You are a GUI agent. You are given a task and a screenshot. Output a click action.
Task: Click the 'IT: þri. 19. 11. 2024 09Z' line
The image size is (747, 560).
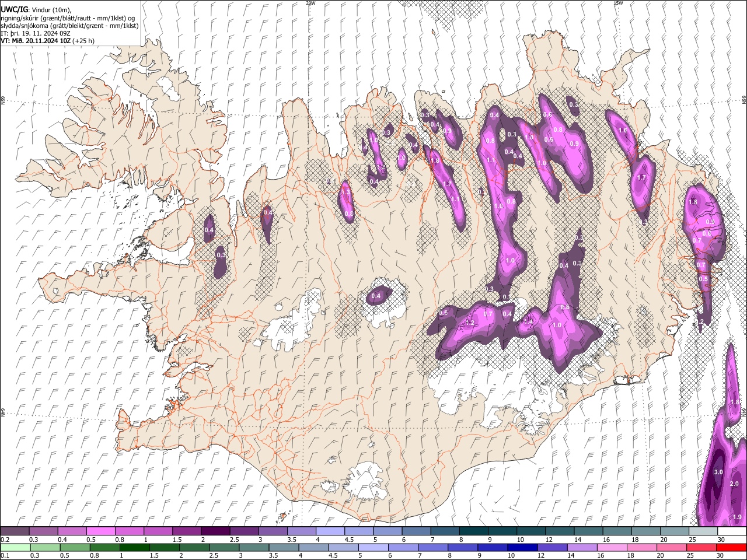[x=36, y=33]
